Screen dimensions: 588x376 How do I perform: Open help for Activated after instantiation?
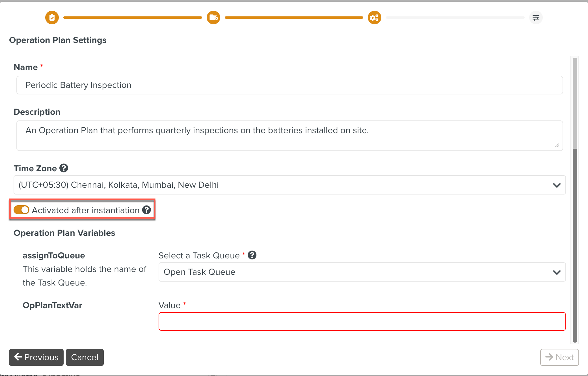[x=146, y=210]
